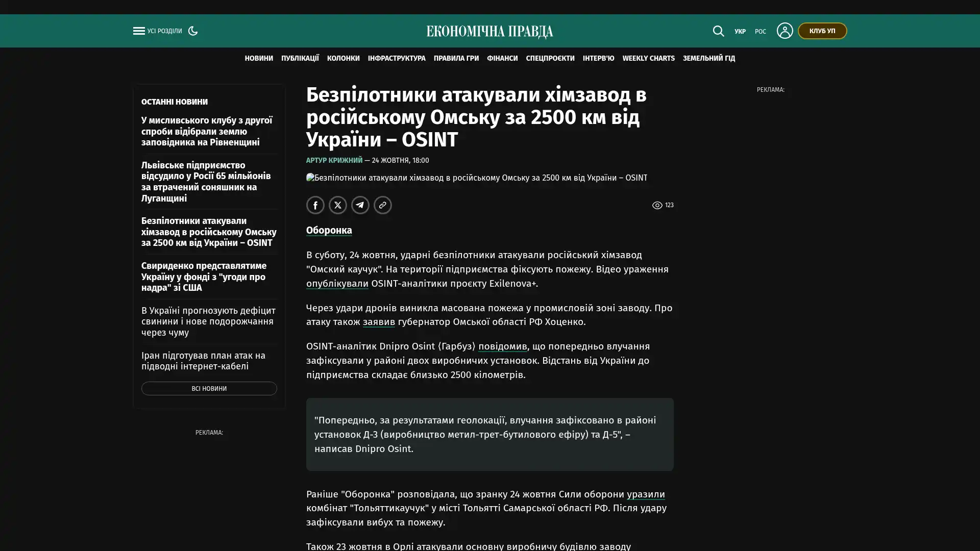
Task: Click the article header image
Action: (x=477, y=178)
